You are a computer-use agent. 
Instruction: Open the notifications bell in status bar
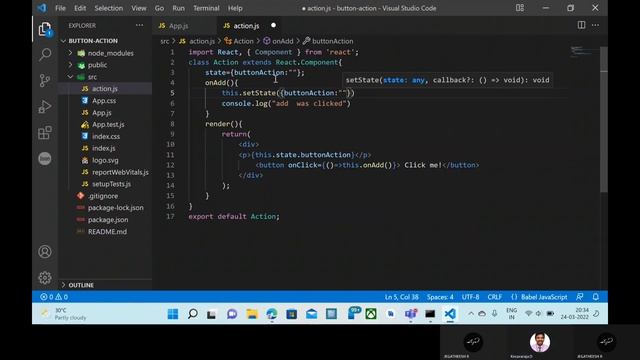(x=596, y=297)
